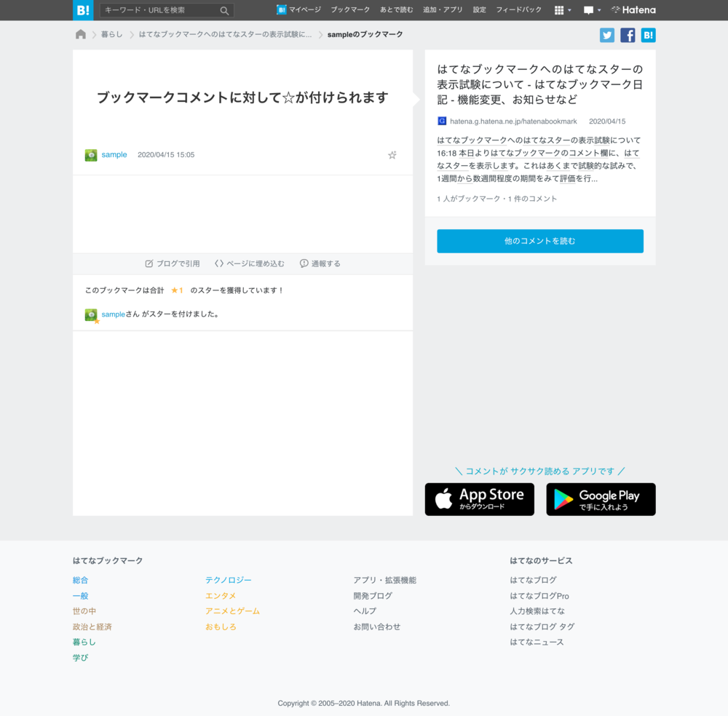Open the はてなニュース footer link
The width and height of the screenshot is (728, 716).
pos(537,643)
